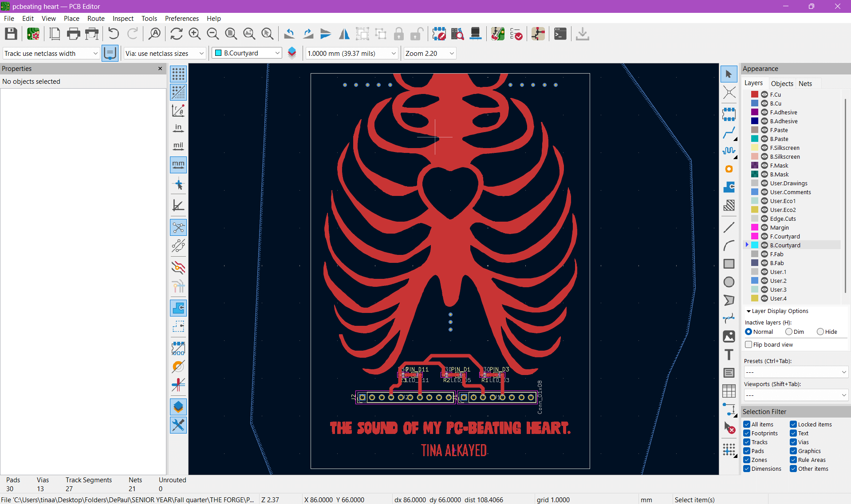Close the Properties panel
The image size is (851, 504).
(160, 69)
